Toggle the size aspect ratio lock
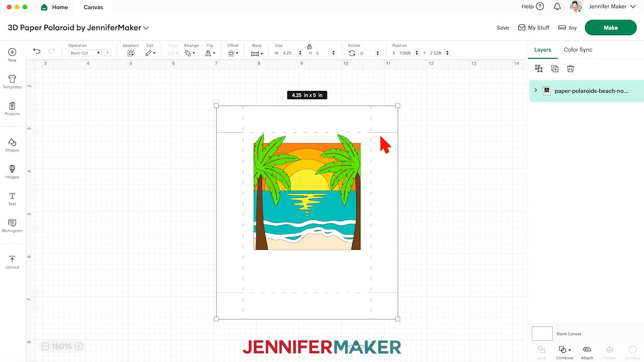The image size is (644, 362). click(x=309, y=46)
